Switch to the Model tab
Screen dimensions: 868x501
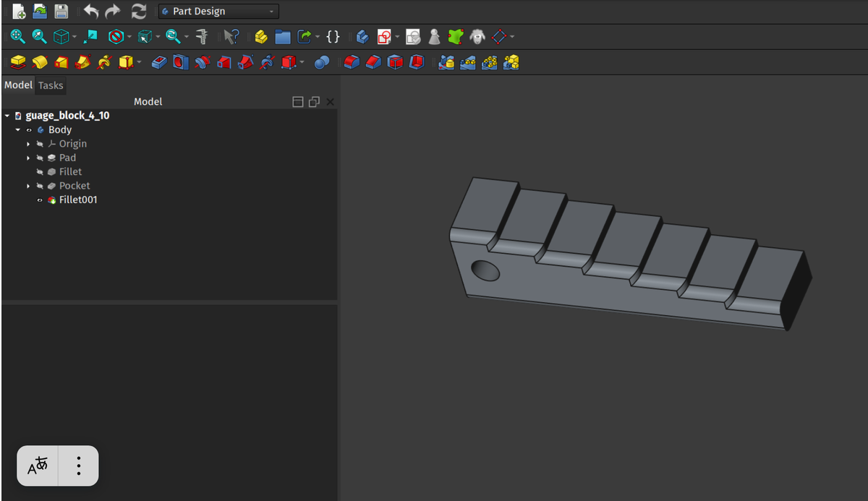click(x=18, y=85)
